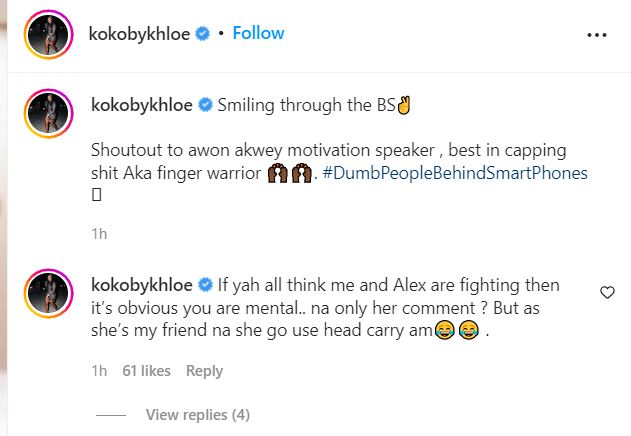
Task: Open kokobykhloe profile from header username
Action: 140,34
